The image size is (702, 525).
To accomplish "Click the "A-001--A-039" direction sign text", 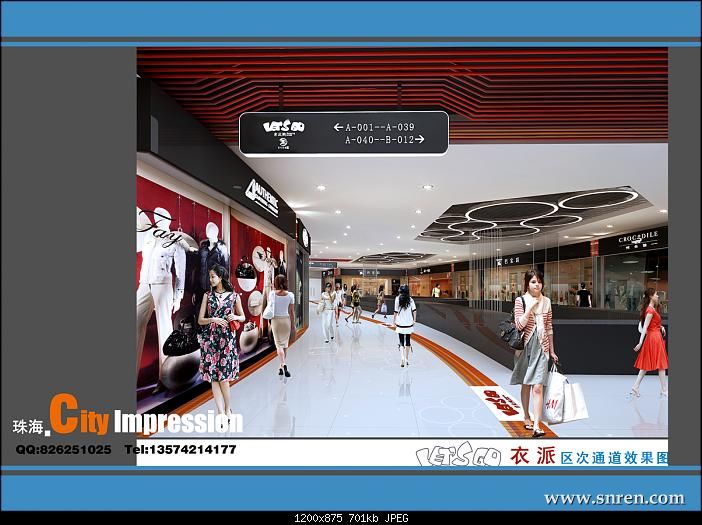I will tap(380, 128).
